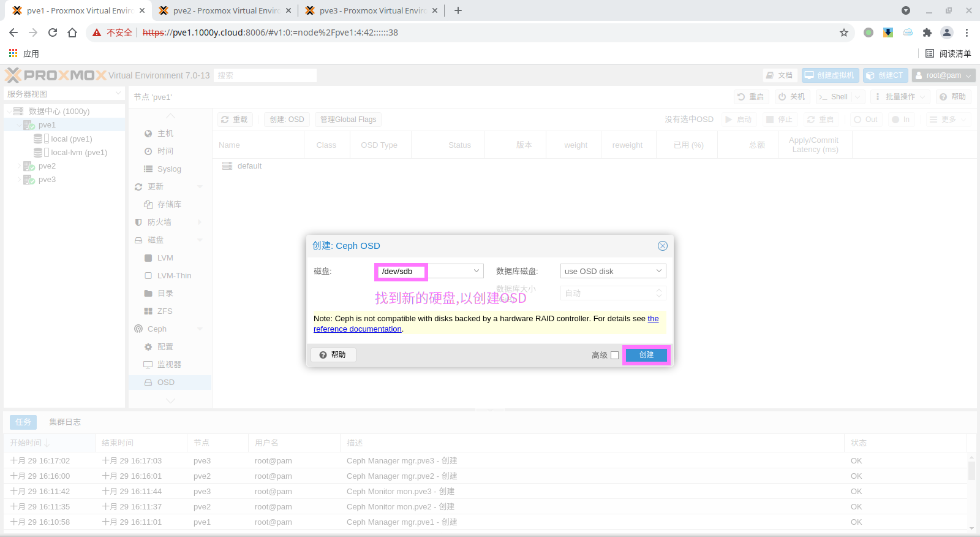Expand the 'use OSD disk' DB disk dropdown
980x537 pixels.
tap(658, 271)
